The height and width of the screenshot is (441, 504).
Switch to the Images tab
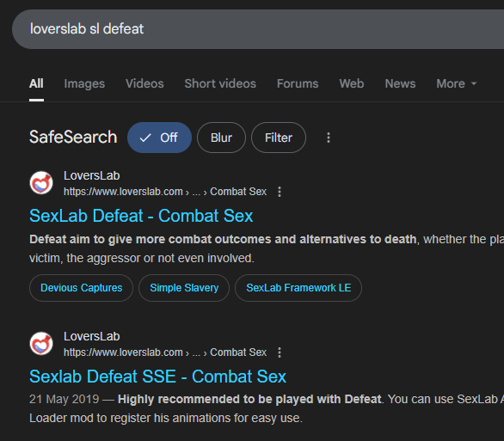pyautogui.click(x=84, y=83)
